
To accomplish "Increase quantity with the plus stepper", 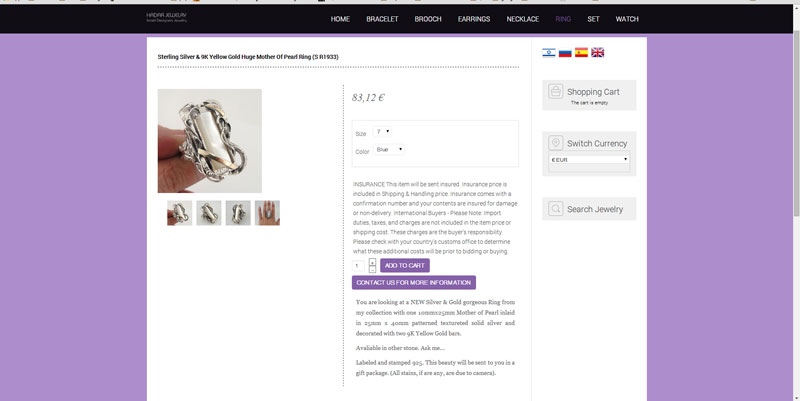I will pyautogui.click(x=373, y=262).
